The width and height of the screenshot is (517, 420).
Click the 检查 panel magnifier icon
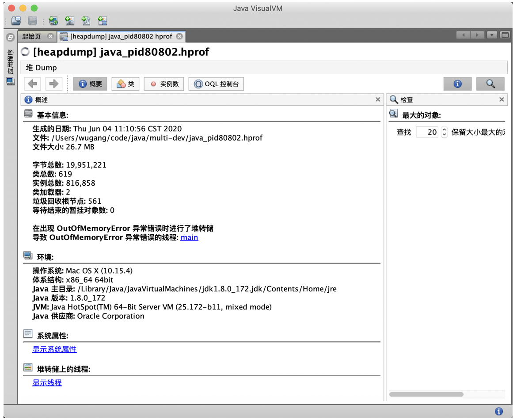tap(394, 99)
